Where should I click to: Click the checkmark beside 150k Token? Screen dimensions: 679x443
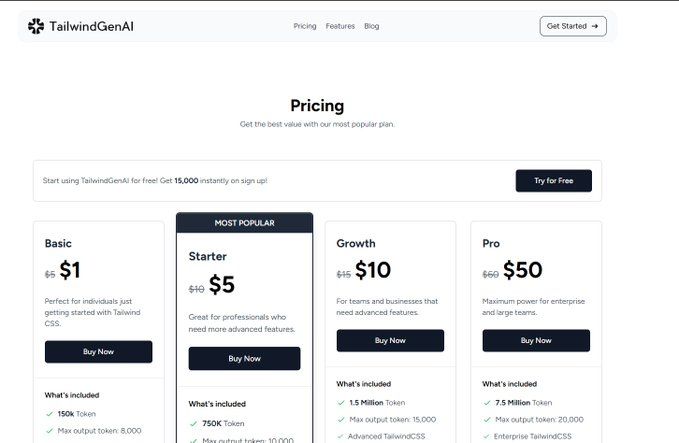[x=49, y=414]
